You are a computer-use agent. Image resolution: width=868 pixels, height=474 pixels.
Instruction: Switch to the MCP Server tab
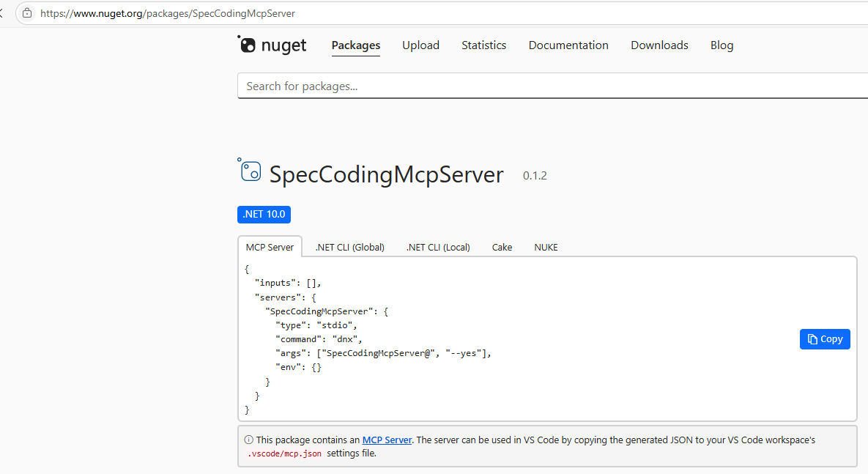coord(270,246)
